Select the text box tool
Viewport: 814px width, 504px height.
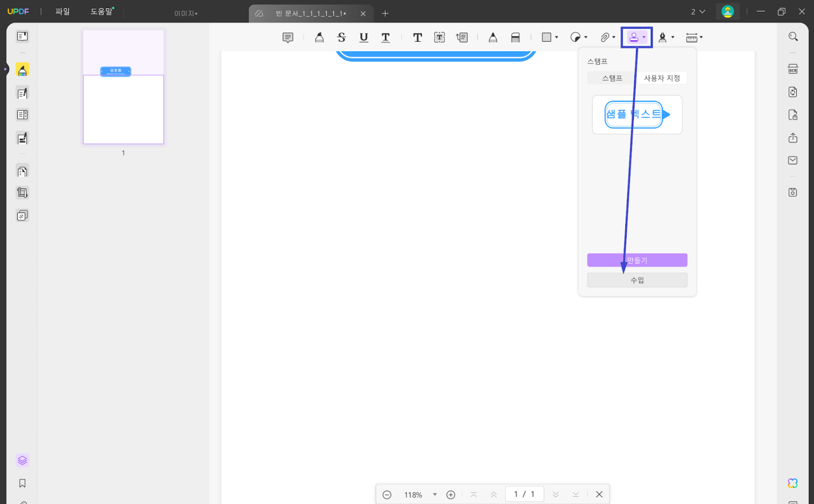coord(440,37)
